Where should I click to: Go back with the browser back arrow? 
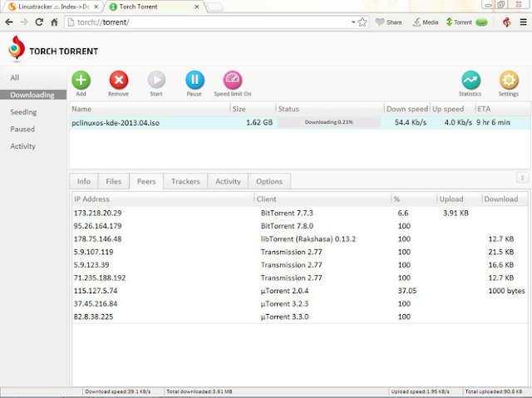tap(9, 22)
